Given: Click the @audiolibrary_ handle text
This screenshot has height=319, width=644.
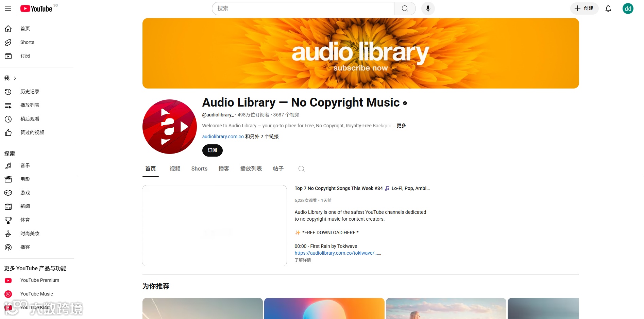Looking at the screenshot, I should coord(218,115).
